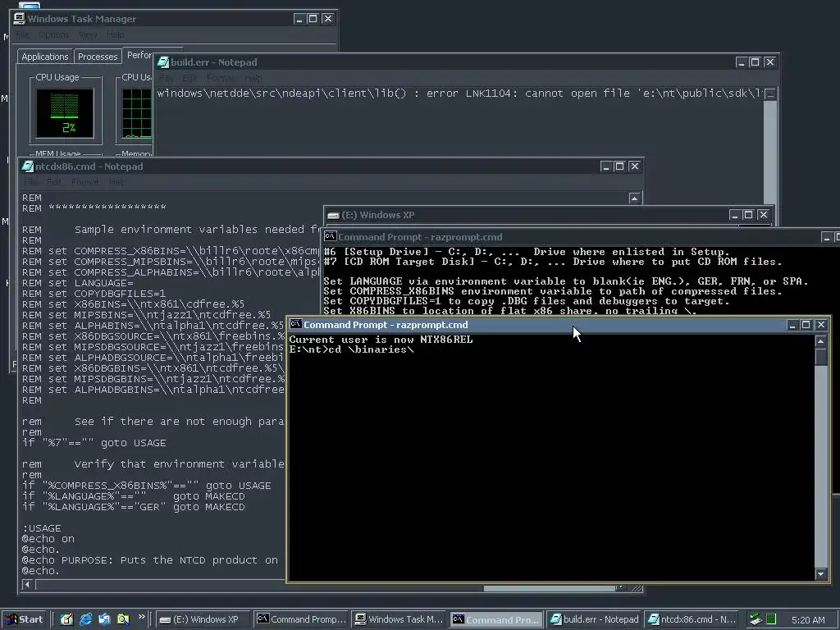The image size is (840, 630).
Task: Open the Edit menu in ntcdx86.cmd Notepad
Action: (53, 182)
